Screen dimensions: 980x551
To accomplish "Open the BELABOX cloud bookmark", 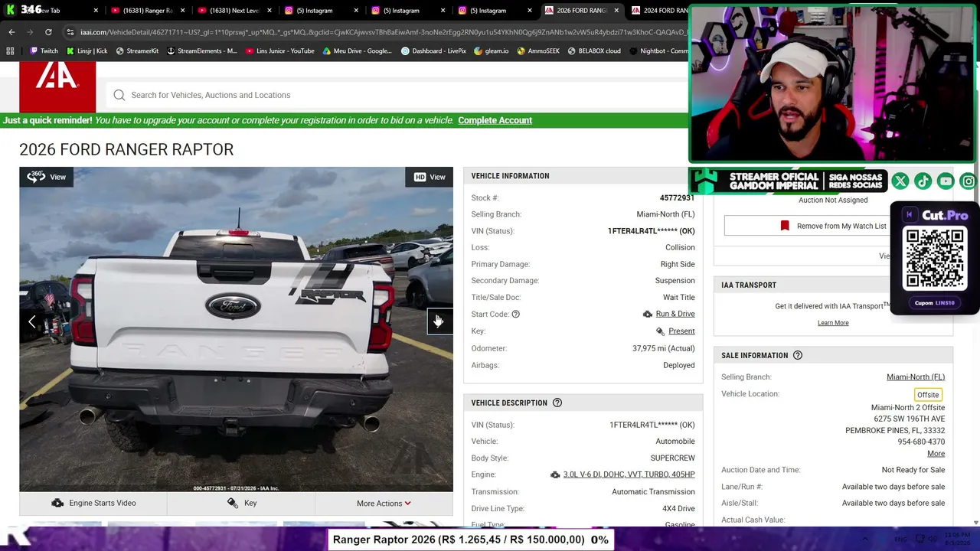I will coord(594,51).
